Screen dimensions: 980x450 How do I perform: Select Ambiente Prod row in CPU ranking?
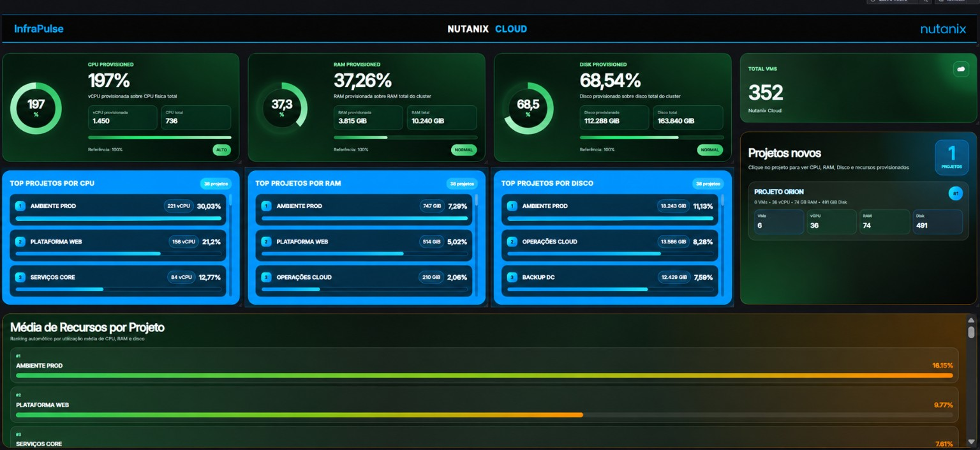coord(118,210)
